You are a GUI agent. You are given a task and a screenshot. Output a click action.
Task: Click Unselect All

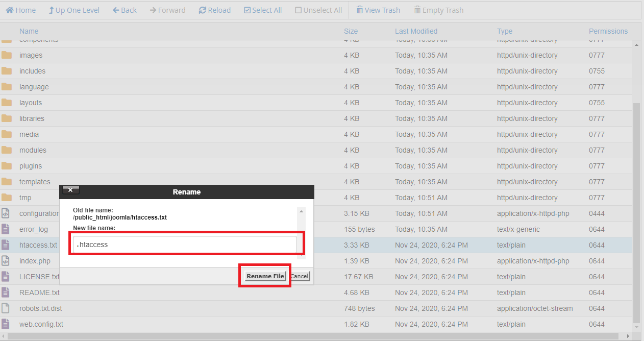[x=318, y=10]
